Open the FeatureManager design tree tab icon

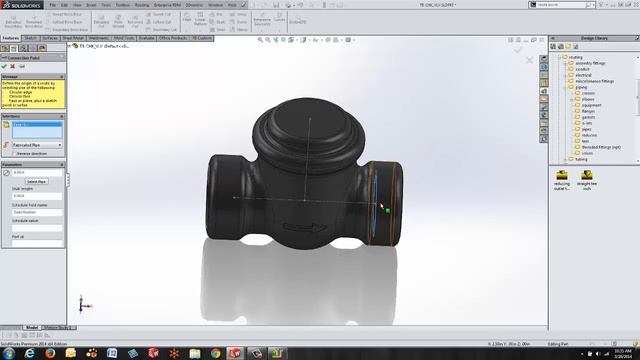(5, 48)
